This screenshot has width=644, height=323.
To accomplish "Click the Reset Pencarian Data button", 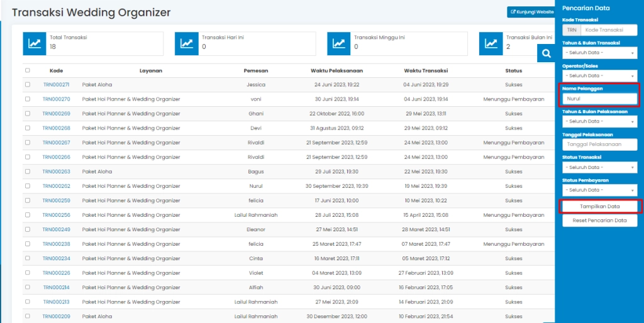I will coord(599,221).
